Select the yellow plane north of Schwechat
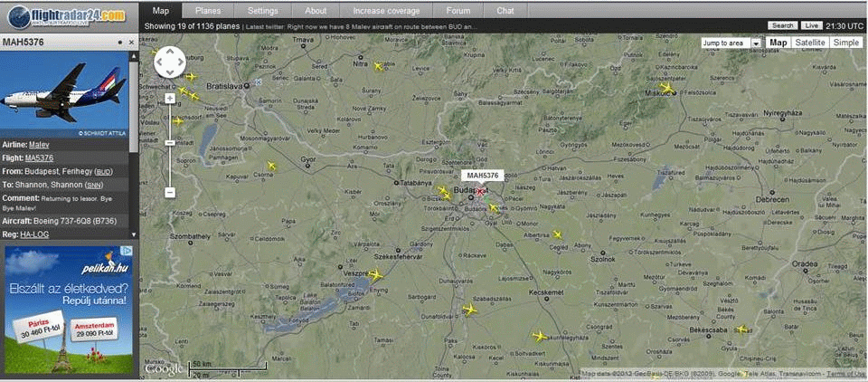The width and height of the screenshot is (868, 382). pos(191,77)
